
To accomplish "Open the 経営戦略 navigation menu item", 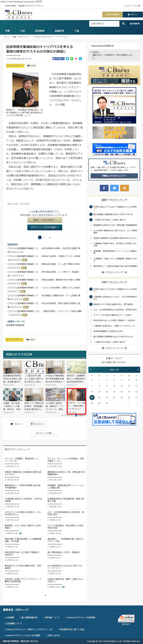I will click(40, 31).
